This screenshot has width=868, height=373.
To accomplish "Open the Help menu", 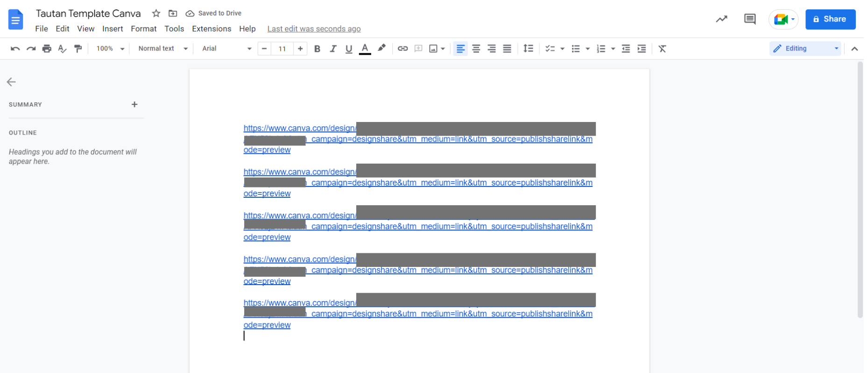I will click(x=247, y=29).
